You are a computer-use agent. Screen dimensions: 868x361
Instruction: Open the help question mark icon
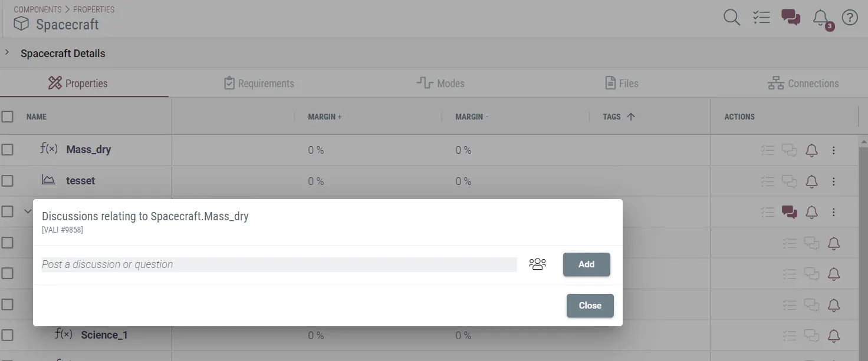tap(850, 18)
